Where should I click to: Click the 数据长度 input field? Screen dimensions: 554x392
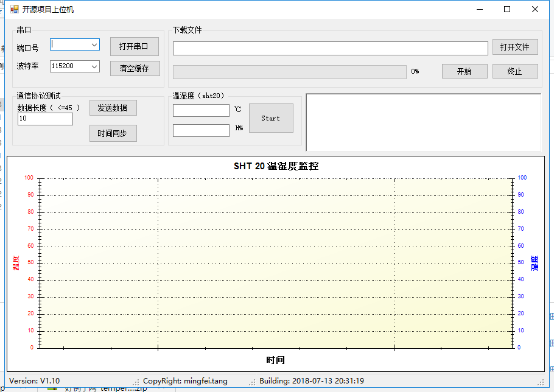(x=45, y=119)
